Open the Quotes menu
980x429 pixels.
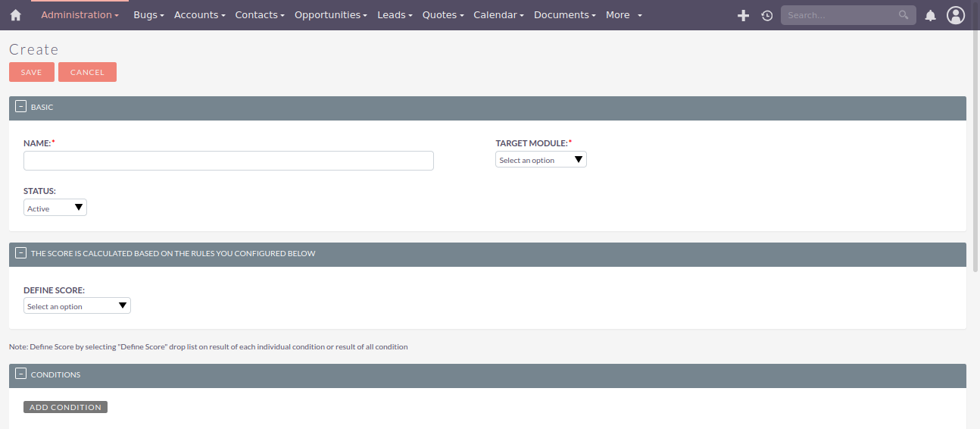[x=443, y=15]
